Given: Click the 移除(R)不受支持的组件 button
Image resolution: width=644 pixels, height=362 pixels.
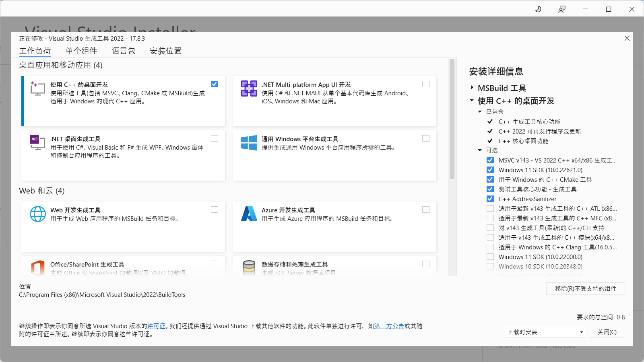Looking at the screenshot, I should [586, 288].
